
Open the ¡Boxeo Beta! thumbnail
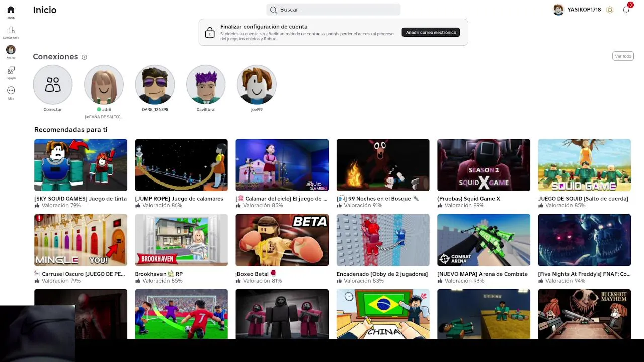click(282, 240)
